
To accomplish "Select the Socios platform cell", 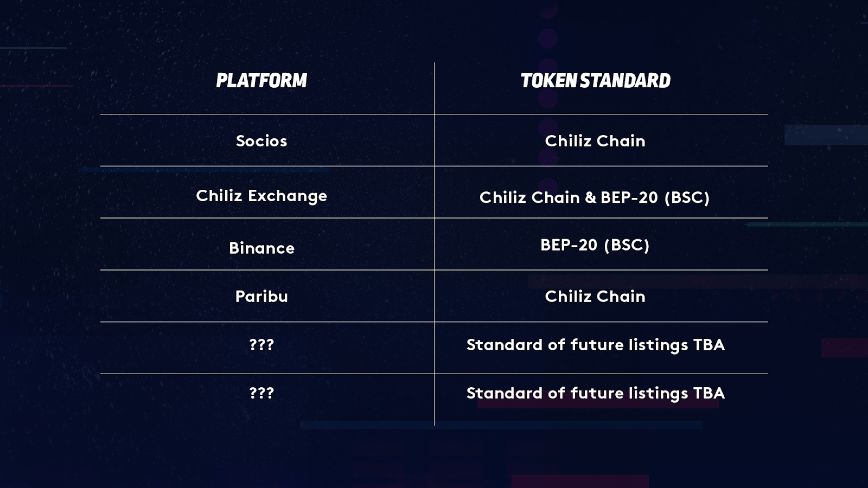I will 261,141.
